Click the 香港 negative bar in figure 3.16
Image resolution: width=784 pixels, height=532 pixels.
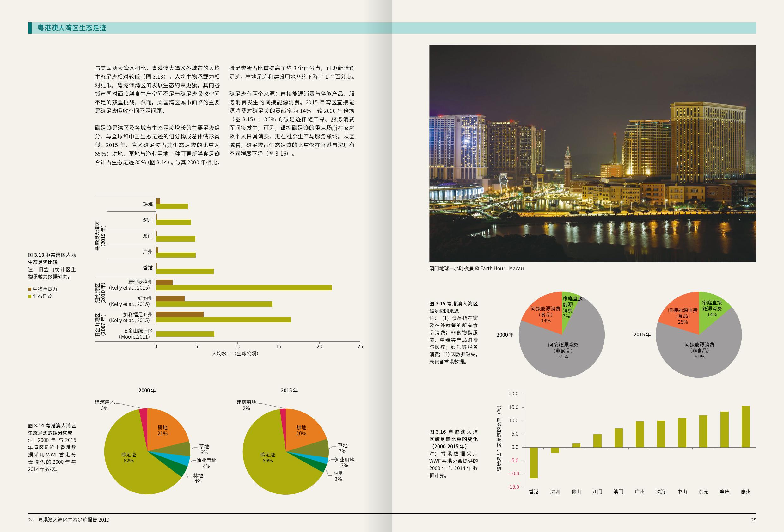point(534,462)
